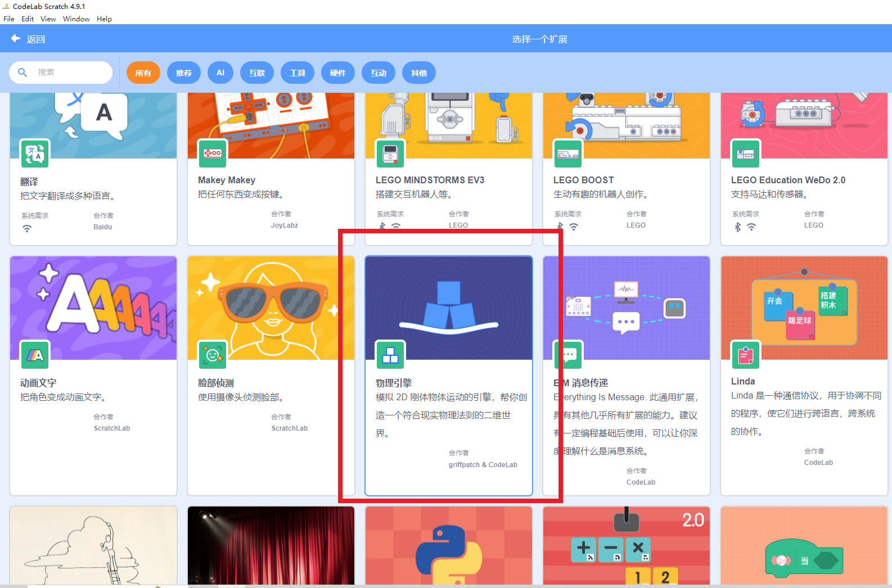Screen dimensions: 892x588
Task: Click the wifi icon on WeDo 2.0
Action: [x=751, y=227]
